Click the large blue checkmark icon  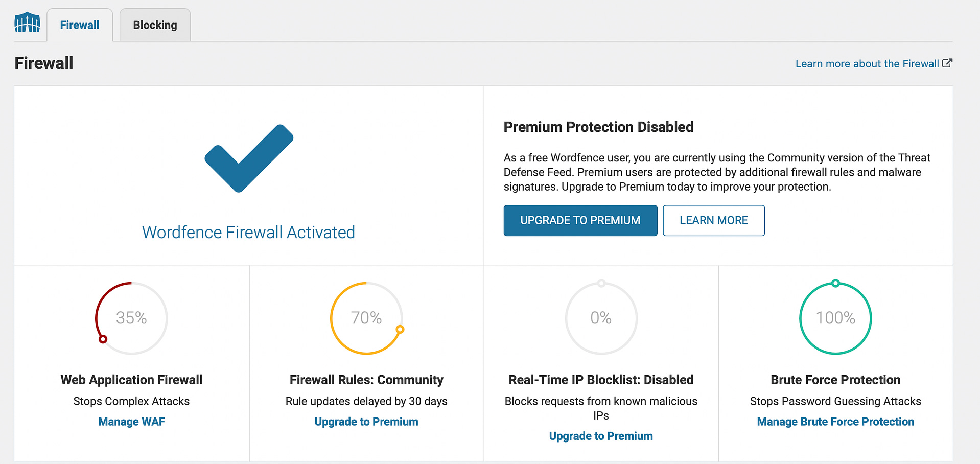(249, 158)
